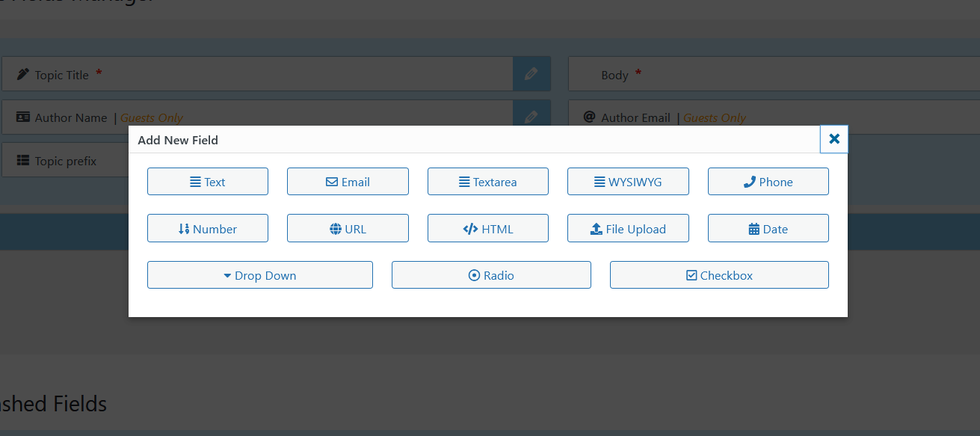Add a File Upload field
The width and height of the screenshot is (980, 436).
pyautogui.click(x=628, y=229)
